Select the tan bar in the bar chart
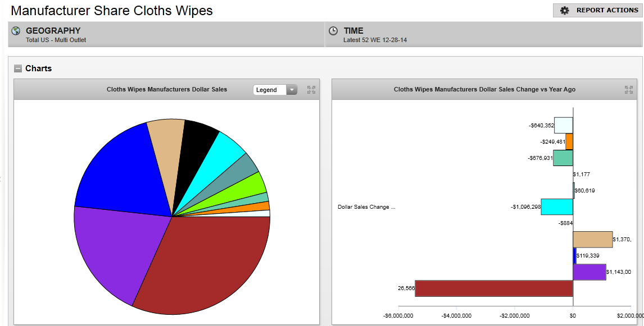Image resolution: width=644 pixels, height=326 pixels. pos(592,240)
